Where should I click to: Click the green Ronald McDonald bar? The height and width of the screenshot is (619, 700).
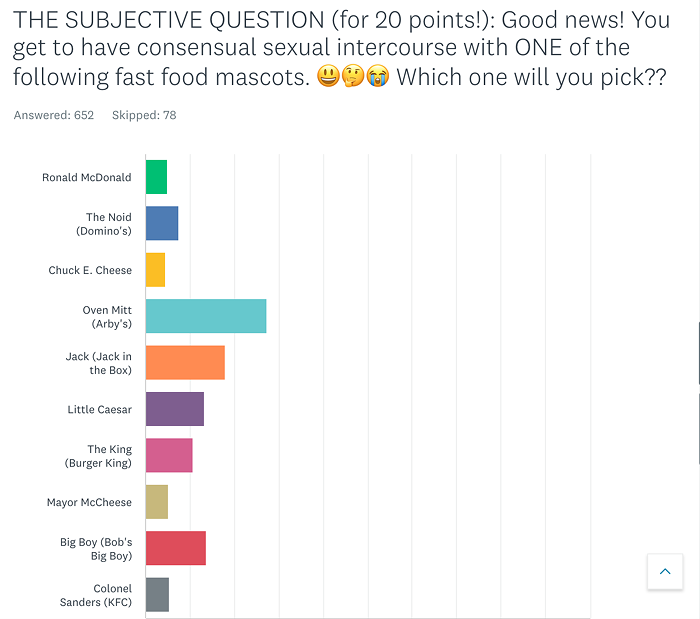pos(156,177)
